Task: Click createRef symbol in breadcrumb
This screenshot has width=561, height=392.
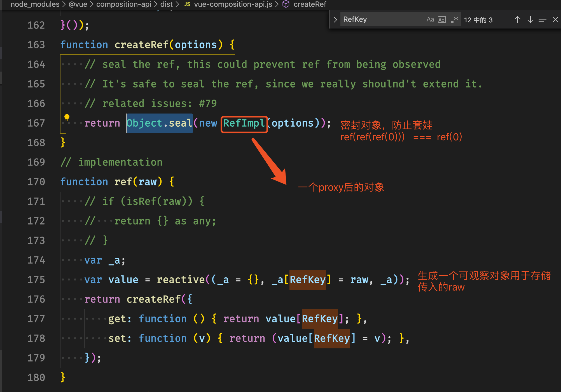Action: tap(310, 4)
